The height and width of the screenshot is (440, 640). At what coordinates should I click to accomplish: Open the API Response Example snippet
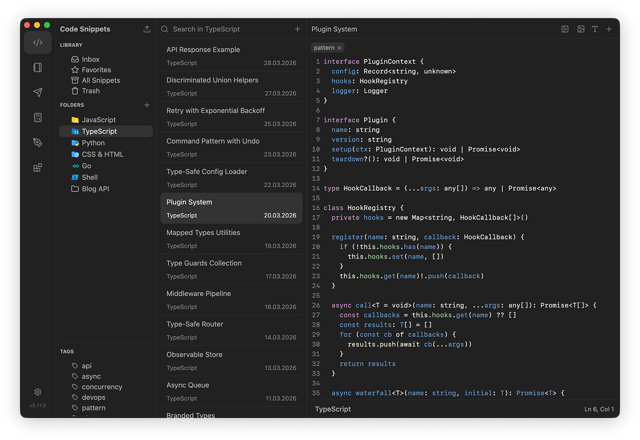click(x=231, y=56)
